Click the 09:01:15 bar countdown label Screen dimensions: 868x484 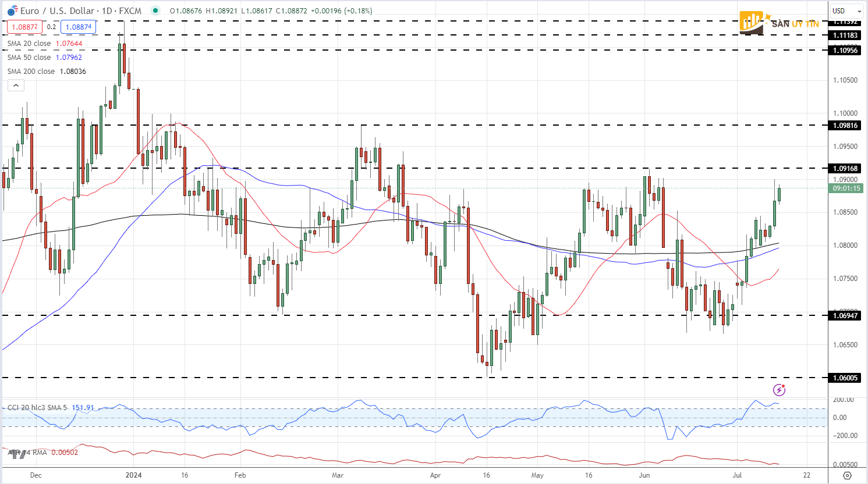(x=846, y=188)
